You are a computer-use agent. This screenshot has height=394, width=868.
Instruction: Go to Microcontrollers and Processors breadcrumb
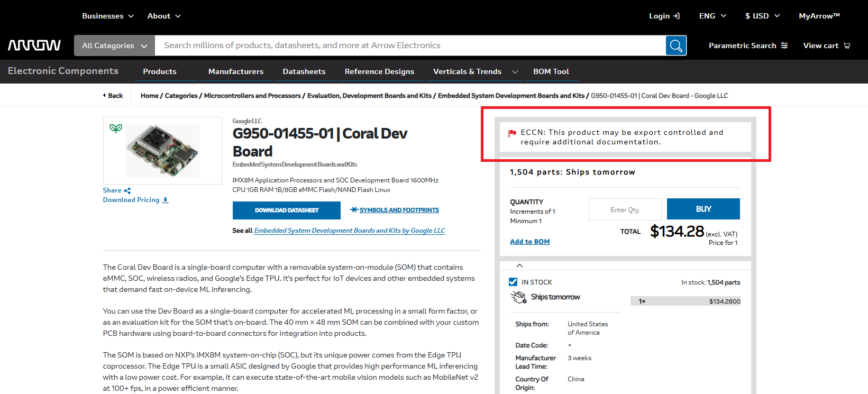[252, 96]
